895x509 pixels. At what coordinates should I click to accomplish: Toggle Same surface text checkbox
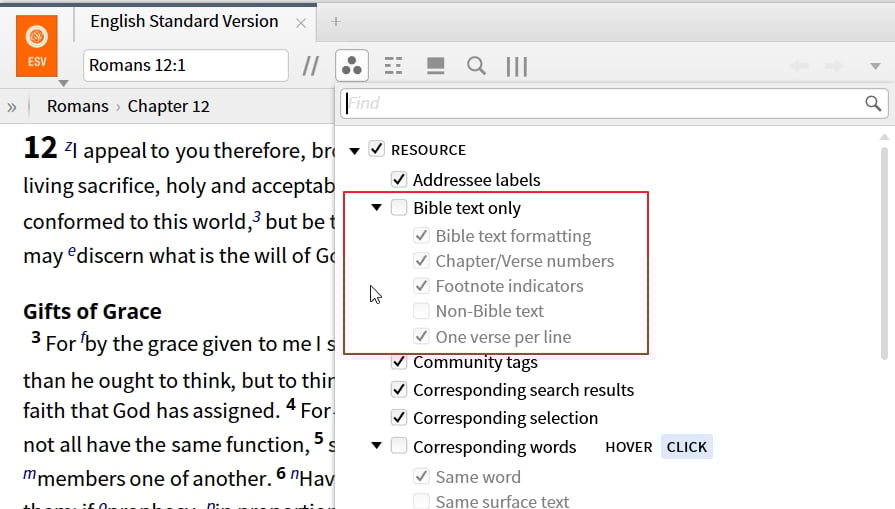click(421, 501)
